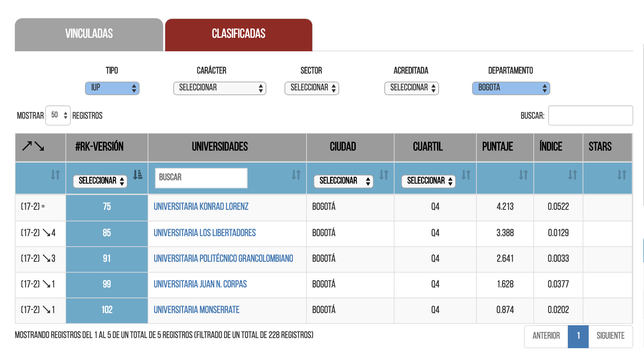This screenshot has width=644, height=361.
Task: Select the (17-2) = trend cell
Action: point(40,208)
